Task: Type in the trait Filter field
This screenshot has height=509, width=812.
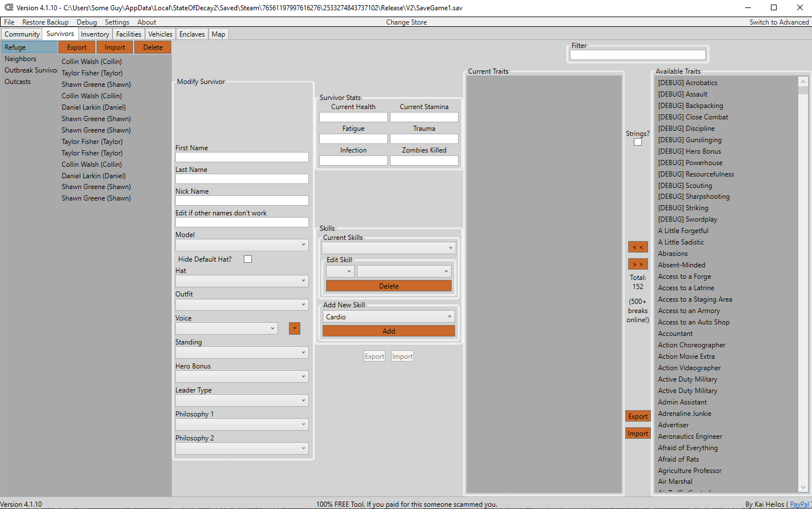Action: (x=638, y=55)
